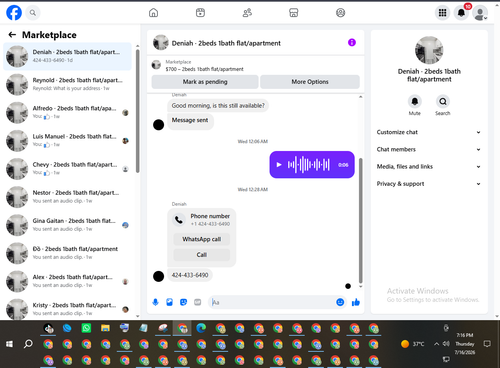The image size is (500, 368).
Task: Open the GIF picker
Action: pos(198,302)
